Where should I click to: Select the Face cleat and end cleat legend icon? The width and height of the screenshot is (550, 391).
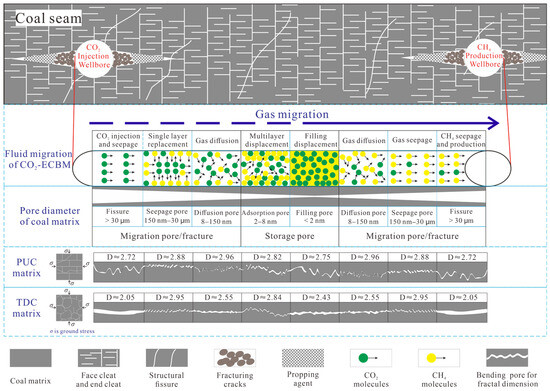click(99, 358)
